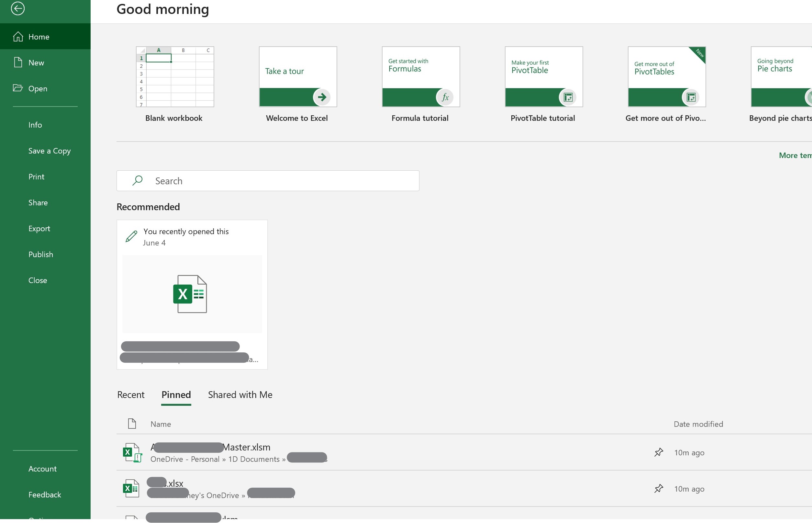Open the recommended recently opened workbook card
Viewport: 812px width, 523px height.
coord(192,294)
